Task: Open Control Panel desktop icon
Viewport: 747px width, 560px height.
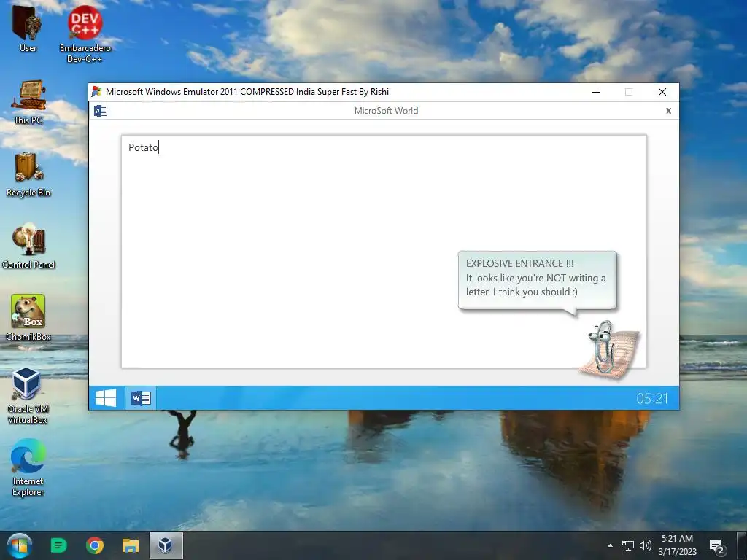Action: (28, 246)
